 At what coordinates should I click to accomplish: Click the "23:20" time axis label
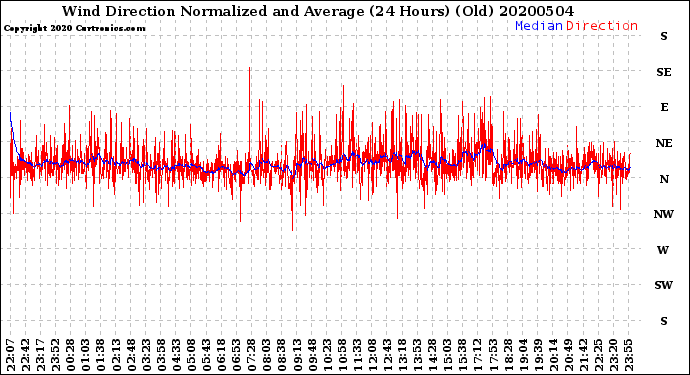(x=613, y=355)
